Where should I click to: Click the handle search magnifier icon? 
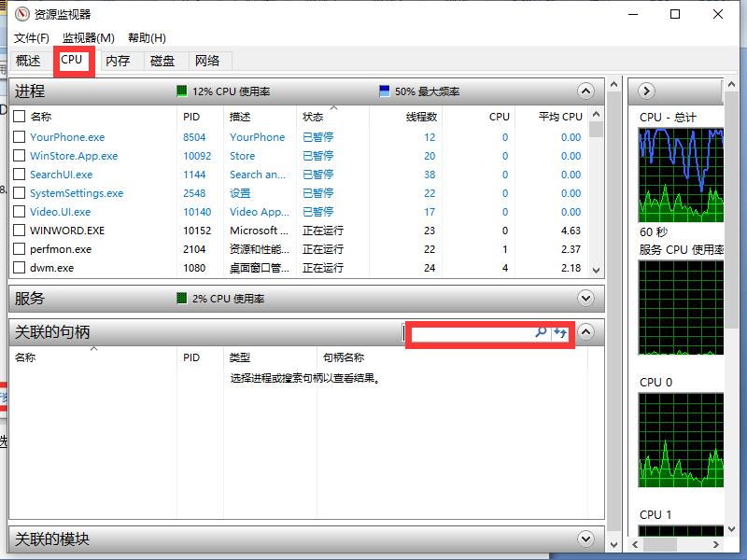click(540, 333)
